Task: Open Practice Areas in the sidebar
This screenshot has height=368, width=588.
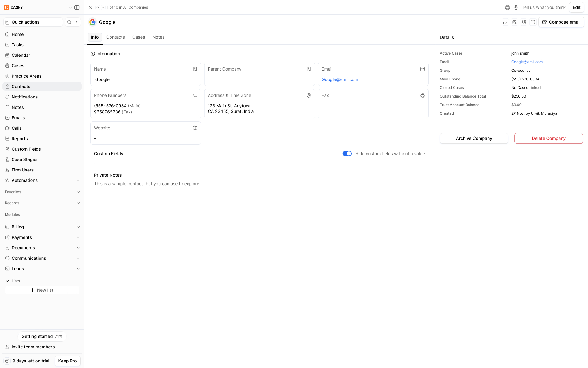Action: [x=42, y=76]
